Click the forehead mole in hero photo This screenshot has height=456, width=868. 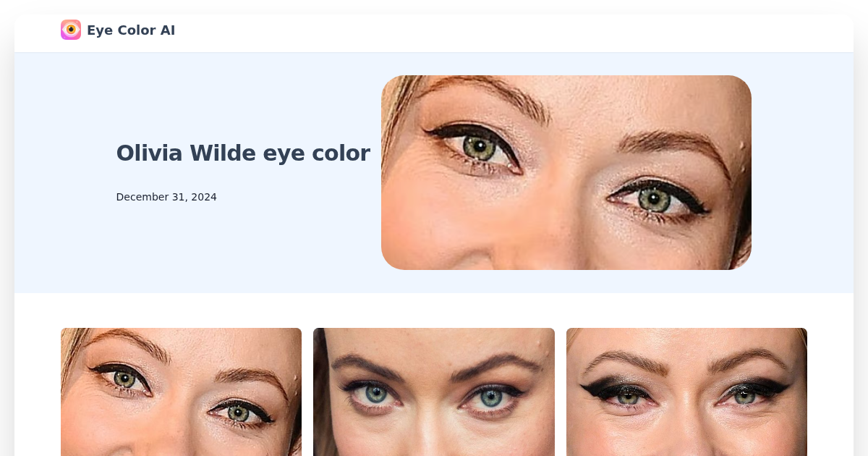click(740, 148)
